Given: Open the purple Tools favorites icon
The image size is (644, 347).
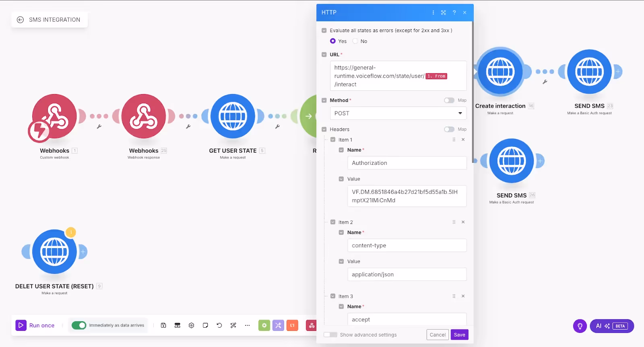Looking at the screenshot, I should click(278, 325).
